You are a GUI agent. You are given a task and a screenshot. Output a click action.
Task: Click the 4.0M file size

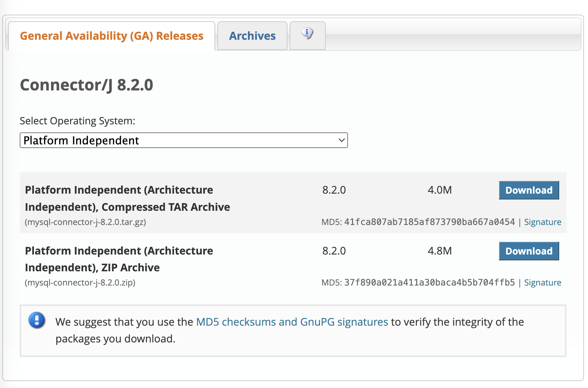[440, 190]
